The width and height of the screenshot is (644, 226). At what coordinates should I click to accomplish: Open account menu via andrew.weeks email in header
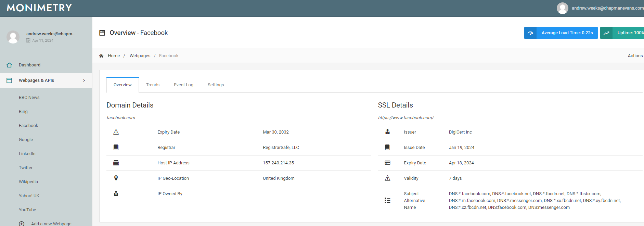tap(607, 8)
